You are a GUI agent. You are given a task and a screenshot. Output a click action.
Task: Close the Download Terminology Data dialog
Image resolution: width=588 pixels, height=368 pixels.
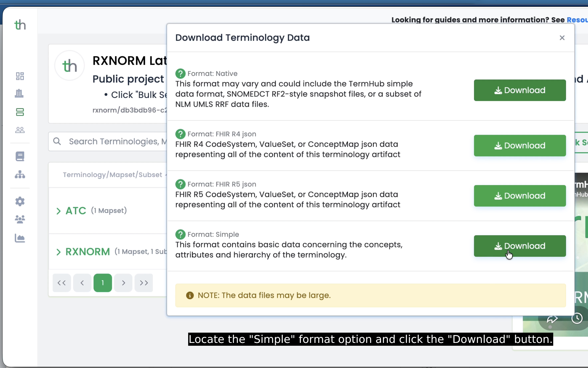(562, 38)
